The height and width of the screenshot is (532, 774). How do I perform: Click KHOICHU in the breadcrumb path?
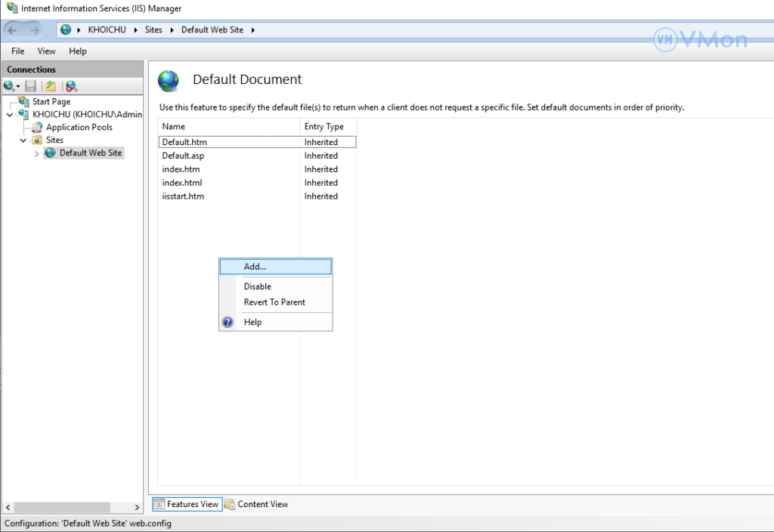pos(107,29)
